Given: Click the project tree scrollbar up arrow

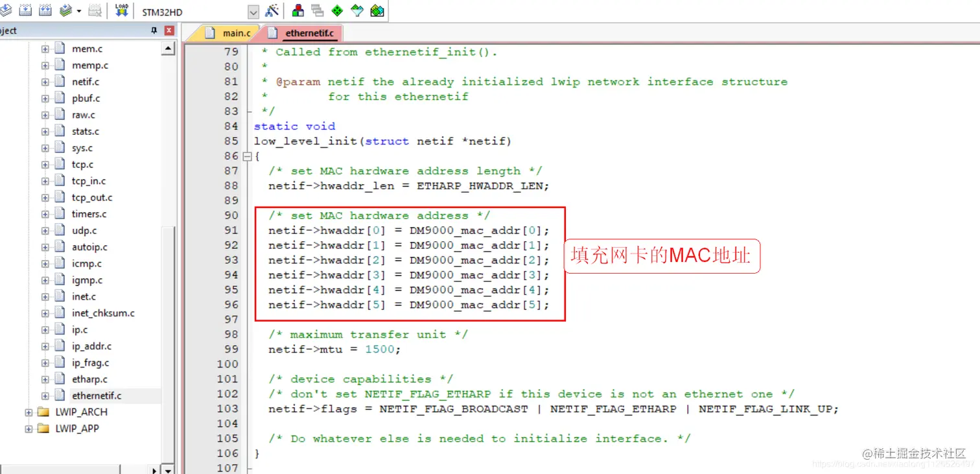Looking at the screenshot, I should [169, 49].
